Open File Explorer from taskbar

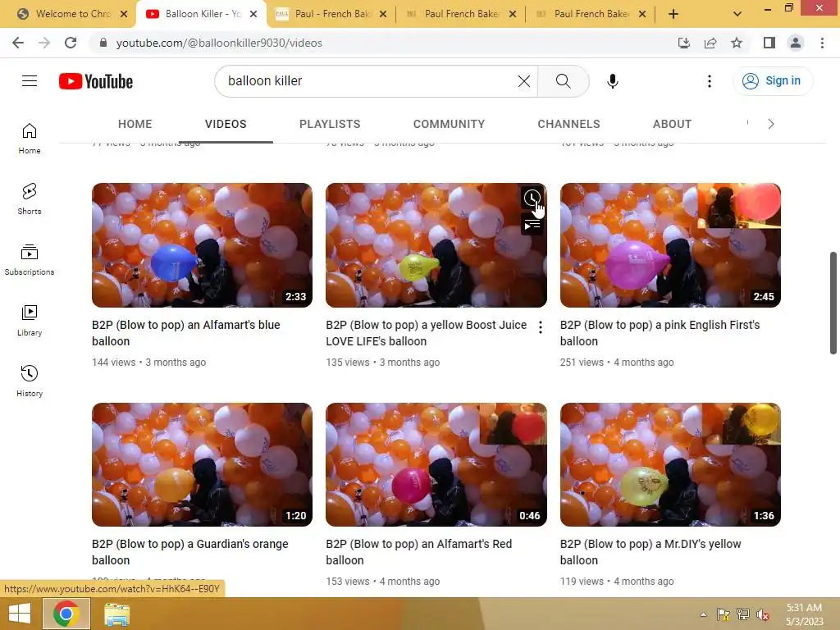tap(116, 614)
